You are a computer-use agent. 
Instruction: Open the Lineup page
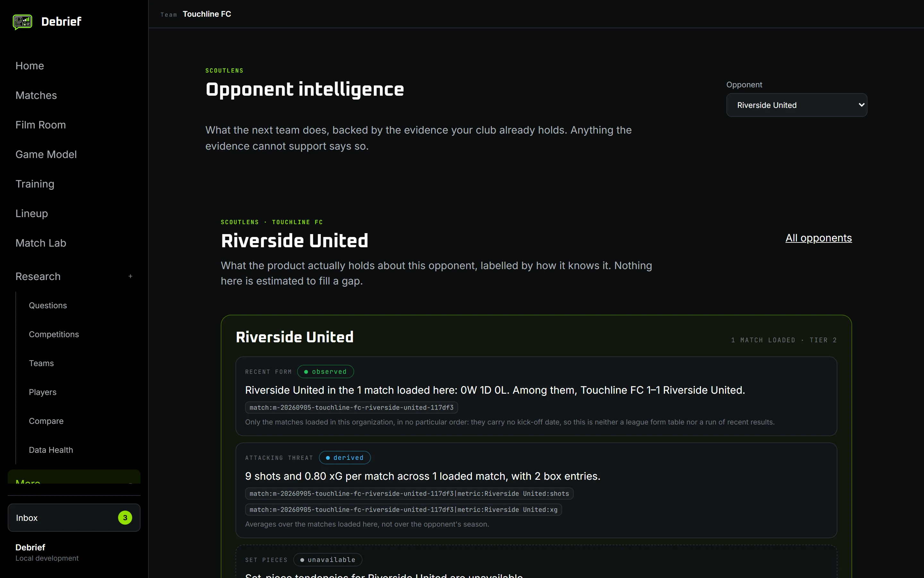pyautogui.click(x=32, y=213)
